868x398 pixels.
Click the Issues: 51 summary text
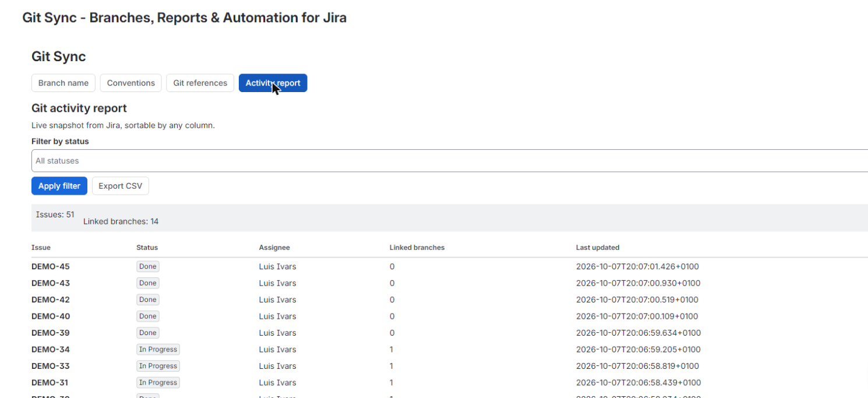55,214
